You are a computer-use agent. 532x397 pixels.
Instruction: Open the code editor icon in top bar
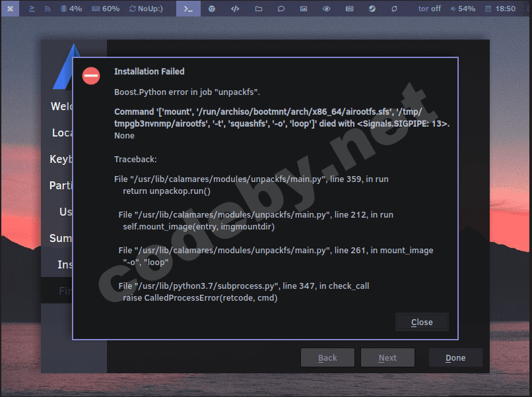(235, 9)
